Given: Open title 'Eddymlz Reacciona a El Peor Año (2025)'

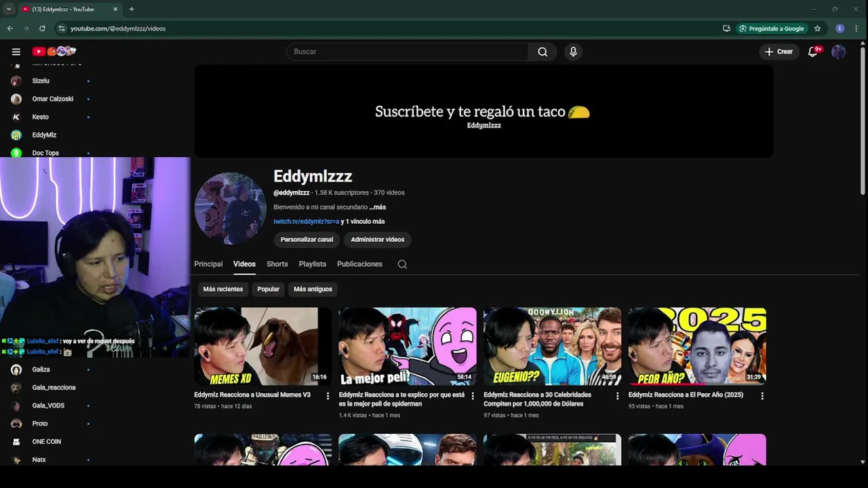Looking at the screenshot, I should click(x=686, y=395).
